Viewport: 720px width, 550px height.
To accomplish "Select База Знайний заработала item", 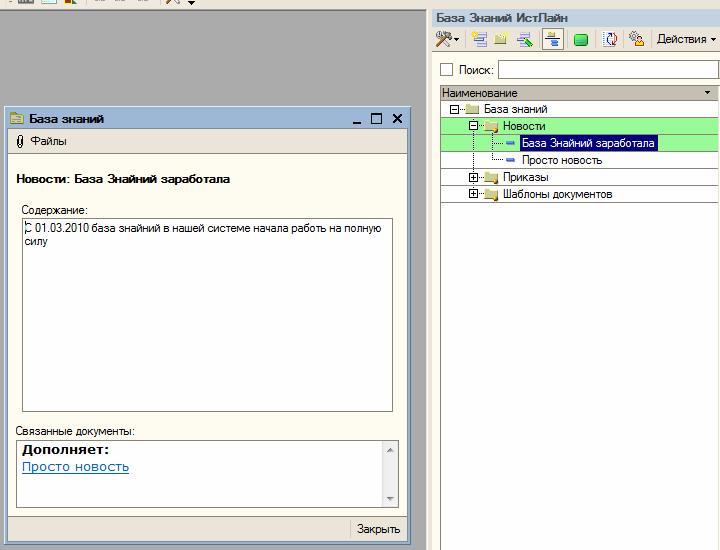I will 588,143.
